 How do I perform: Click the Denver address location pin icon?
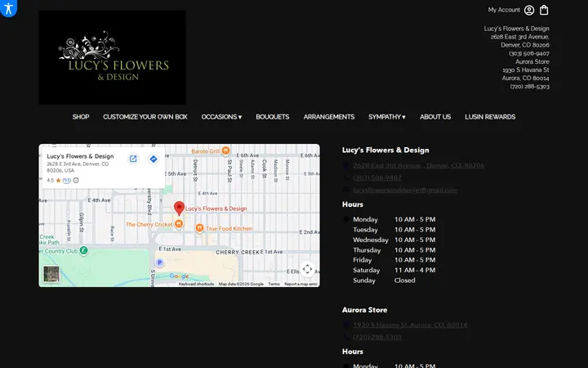(345, 165)
